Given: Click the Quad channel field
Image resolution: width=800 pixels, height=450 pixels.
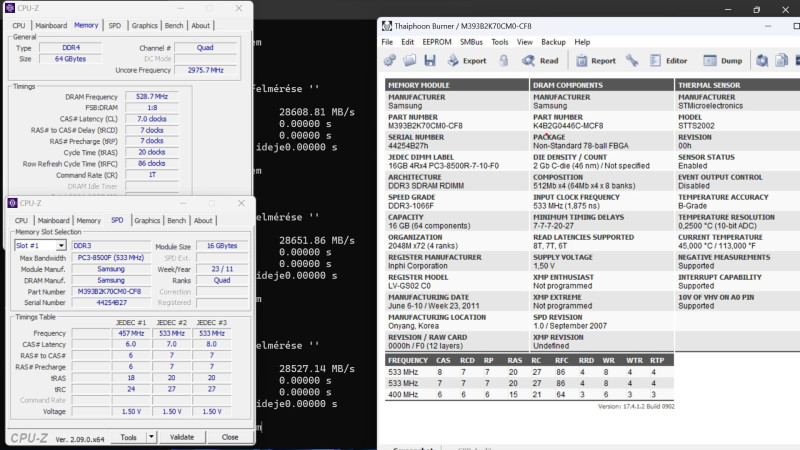Looking at the screenshot, I should pyautogui.click(x=205, y=47).
